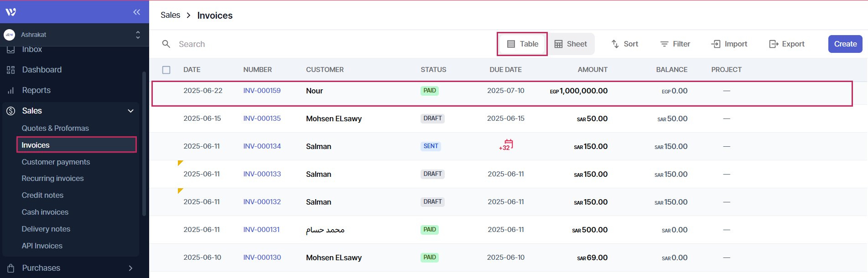Open the Filter options

(x=675, y=44)
